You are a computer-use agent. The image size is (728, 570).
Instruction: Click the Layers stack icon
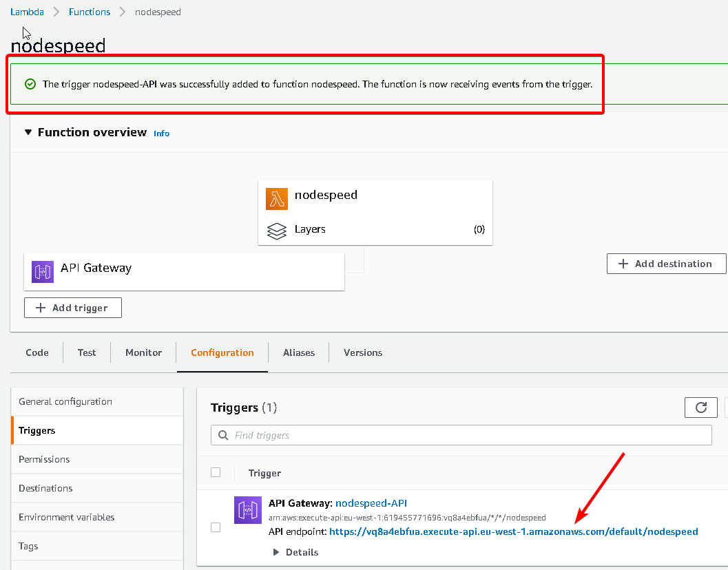[277, 231]
